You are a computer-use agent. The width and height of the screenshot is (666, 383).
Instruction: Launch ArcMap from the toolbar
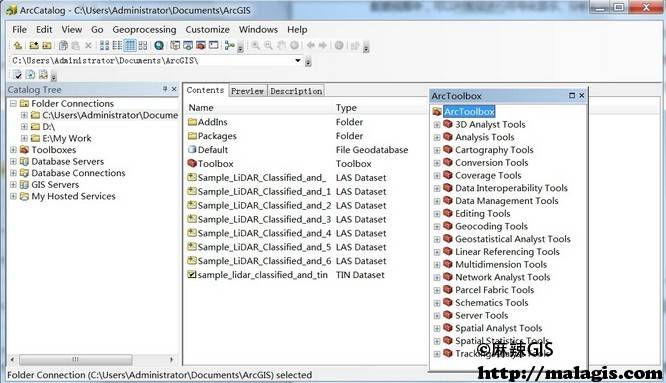(x=159, y=45)
